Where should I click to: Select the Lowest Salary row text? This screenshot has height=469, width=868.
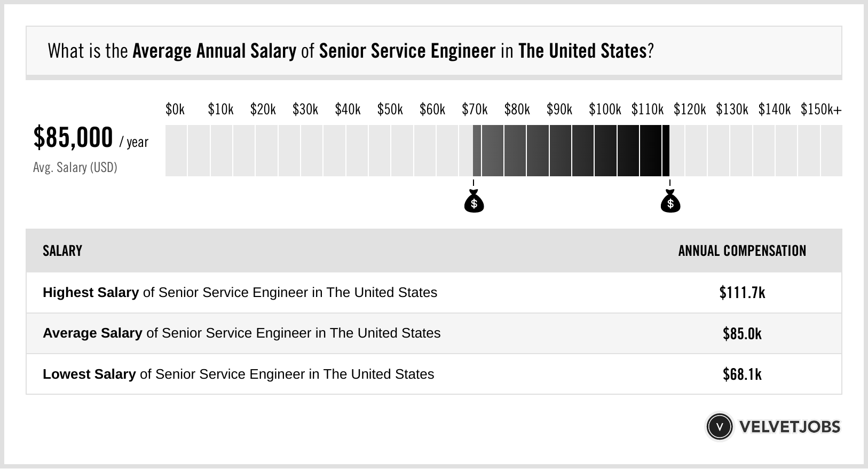[x=238, y=374]
